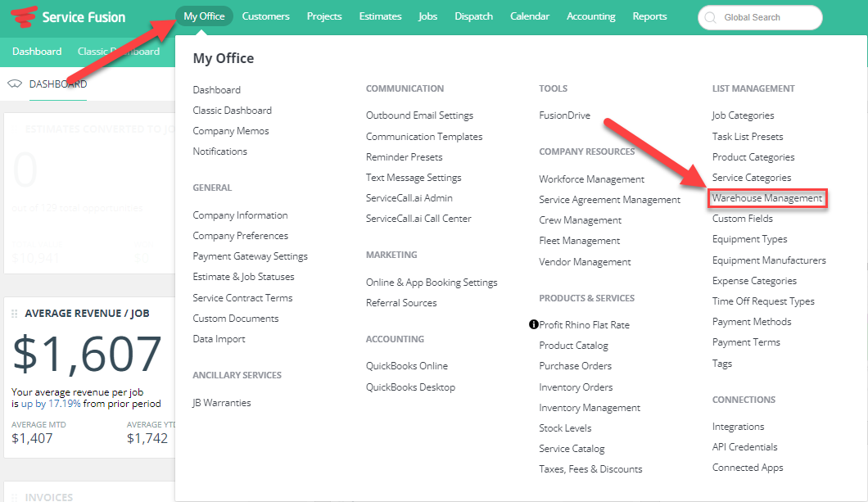The height and width of the screenshot is (502, 868).
Task: Open Tags list
Action: (x=722, y=364)
